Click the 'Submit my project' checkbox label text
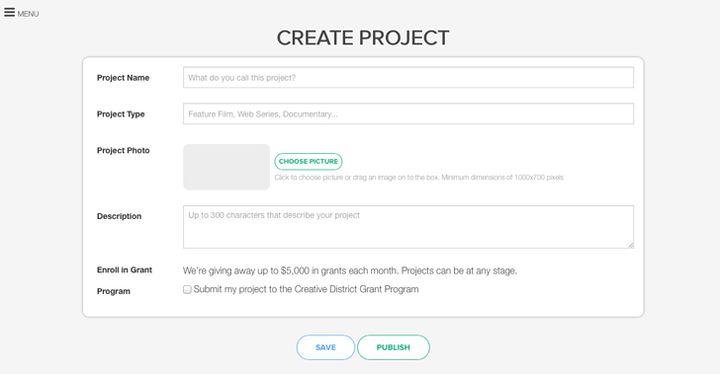This screenshot has height=374, width=720. click(x=306, y=289)
